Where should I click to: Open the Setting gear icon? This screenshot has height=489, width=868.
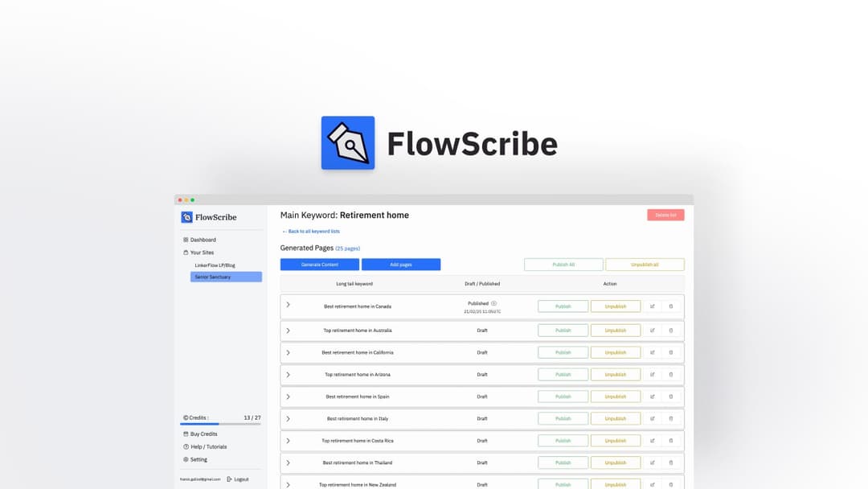(186, 459)
